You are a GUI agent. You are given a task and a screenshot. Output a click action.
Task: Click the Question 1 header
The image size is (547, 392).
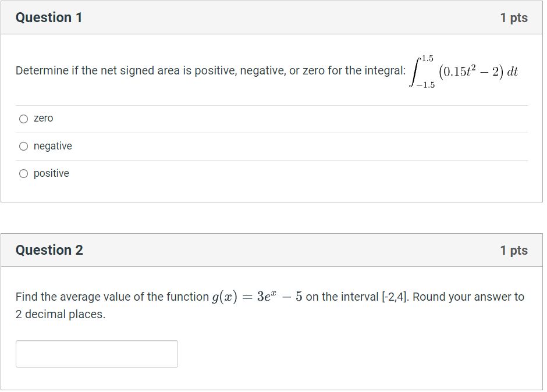[x=49, y=17]
